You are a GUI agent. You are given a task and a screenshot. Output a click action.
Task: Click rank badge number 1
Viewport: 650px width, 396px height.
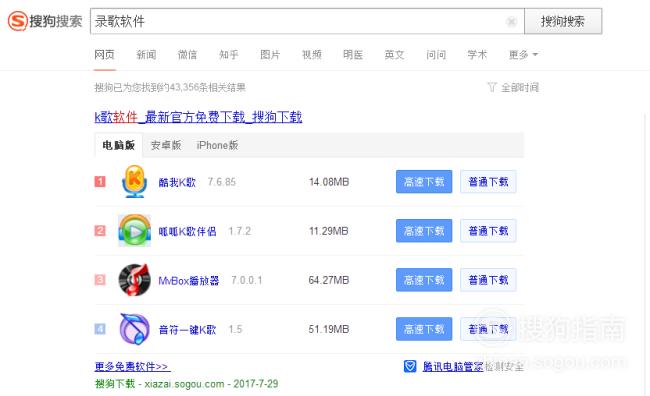pyautogui.click(x=100, y=181)
